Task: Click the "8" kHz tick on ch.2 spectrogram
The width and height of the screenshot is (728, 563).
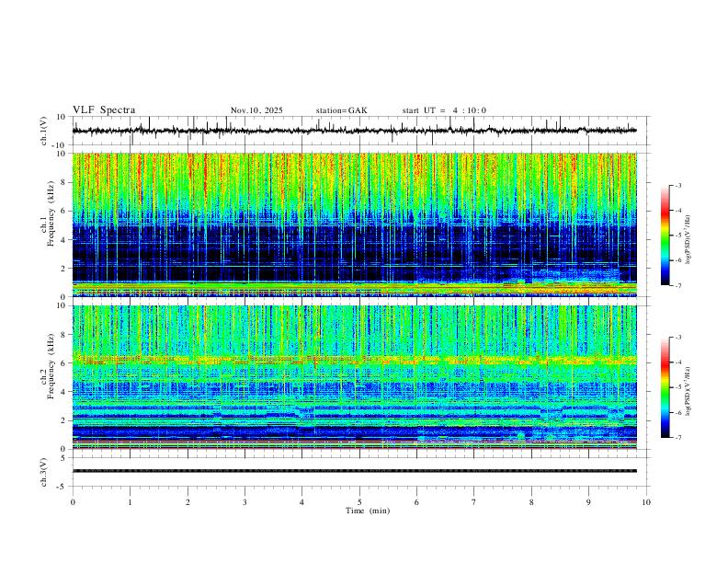Action: click(x=63, y=335)
